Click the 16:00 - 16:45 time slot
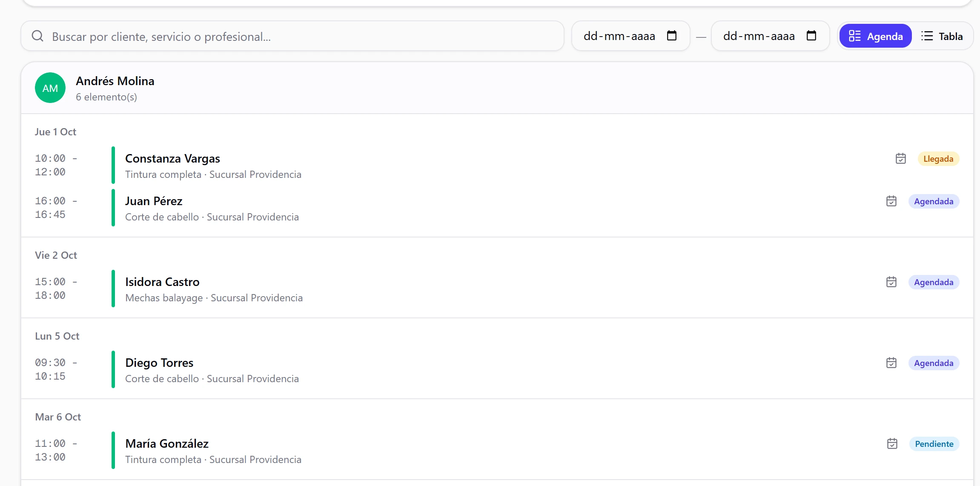The width and height of the screenshot is (980, 486). [56, 208]
